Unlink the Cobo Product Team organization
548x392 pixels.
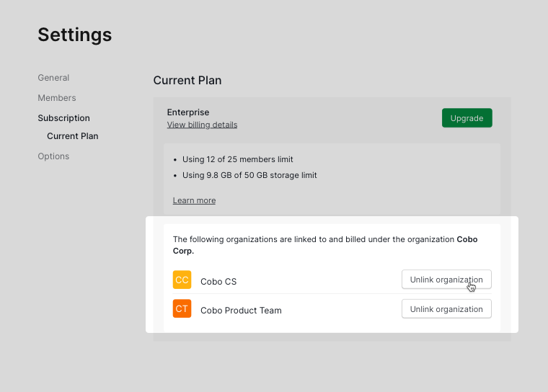pyautogui.click(x=446, y=309)
